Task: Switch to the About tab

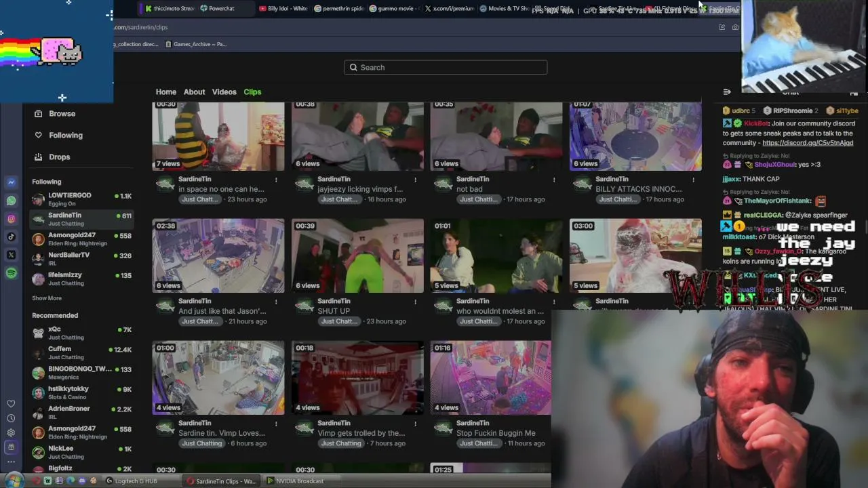Action: [x=194, y=92]
